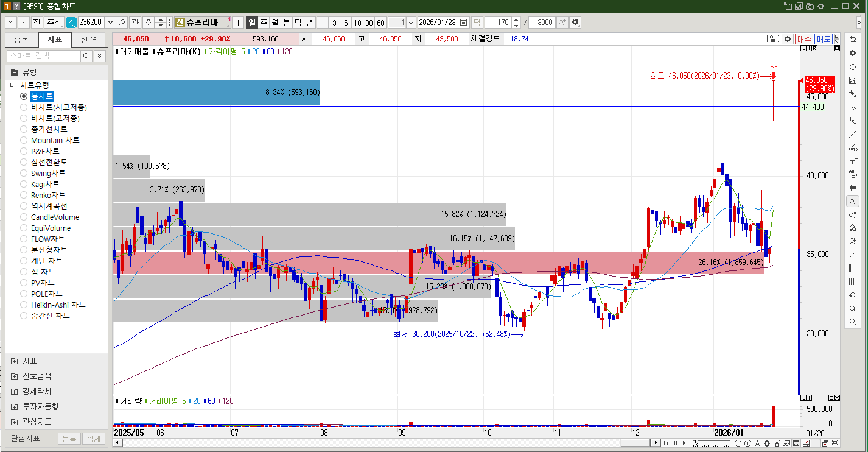Expand the 지표 tree section
Viewport: 868px width, 452px height.
coord(14,361)
